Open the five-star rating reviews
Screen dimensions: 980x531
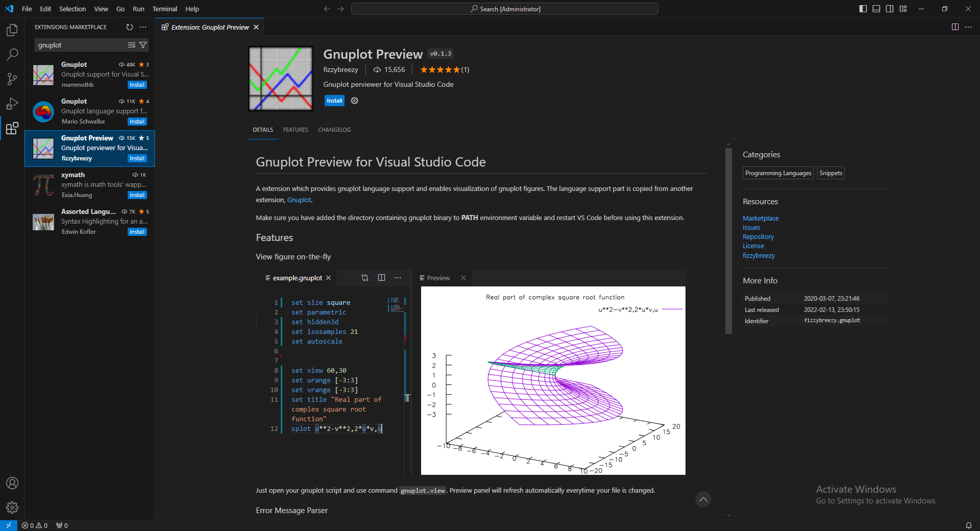coord(444,69)
